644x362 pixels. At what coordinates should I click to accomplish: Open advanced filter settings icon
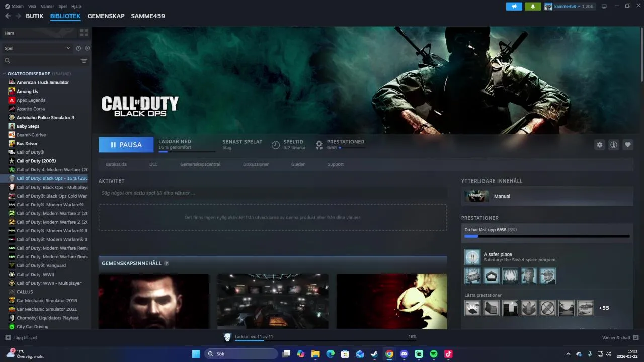(x=84, y=61)
